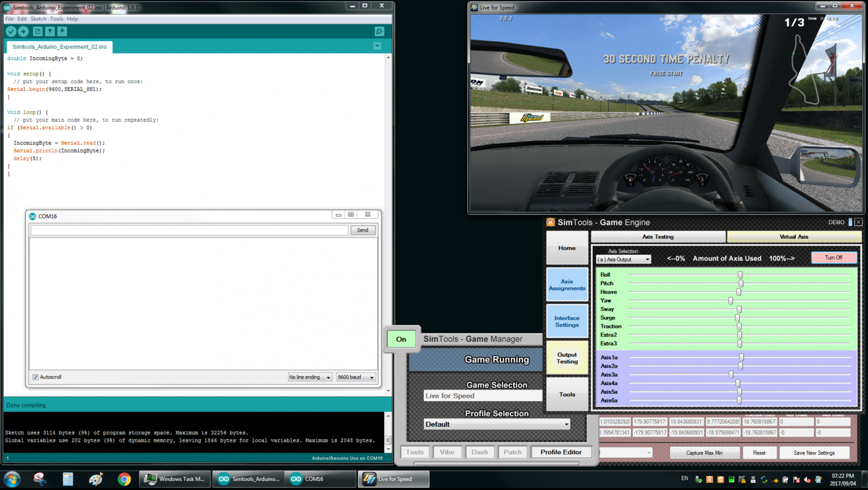The height and width of the screenshot is (490, 868).
Task: Expand the No line ending dropdown
Action: [x=310, y=377]
